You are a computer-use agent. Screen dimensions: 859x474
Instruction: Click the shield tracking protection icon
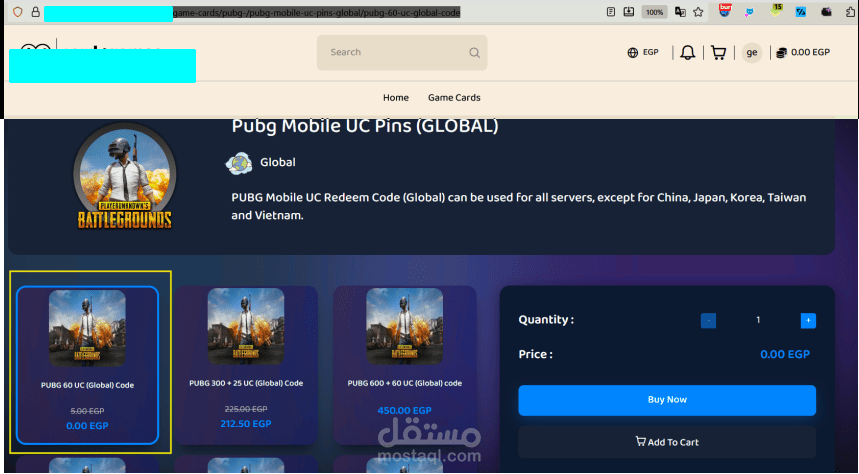tap(18, 12)
